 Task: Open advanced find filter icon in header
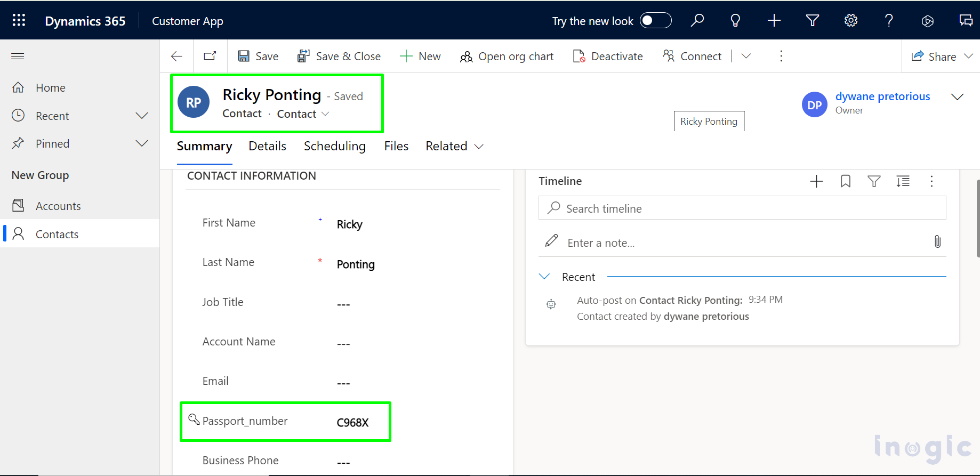point(812,20)
